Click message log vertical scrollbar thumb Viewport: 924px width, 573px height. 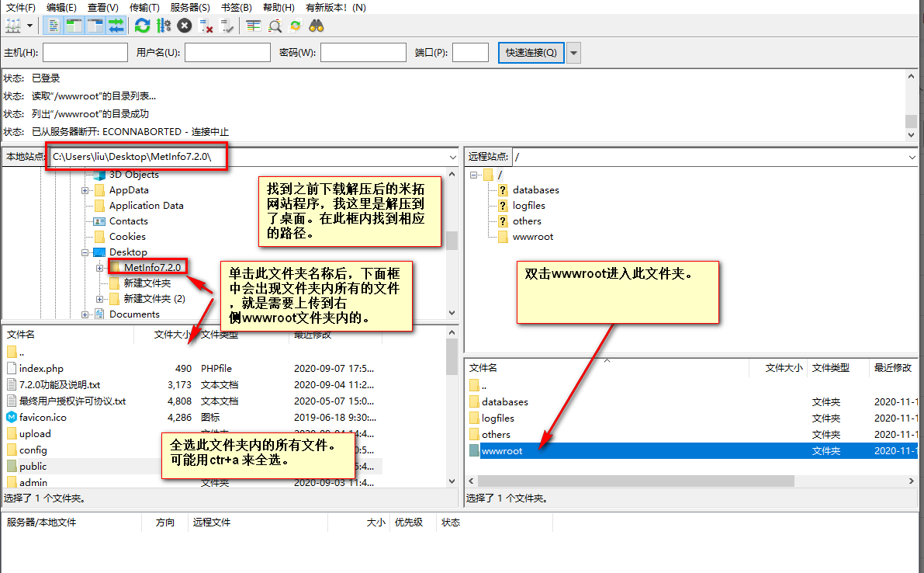(x=911, y=121)
